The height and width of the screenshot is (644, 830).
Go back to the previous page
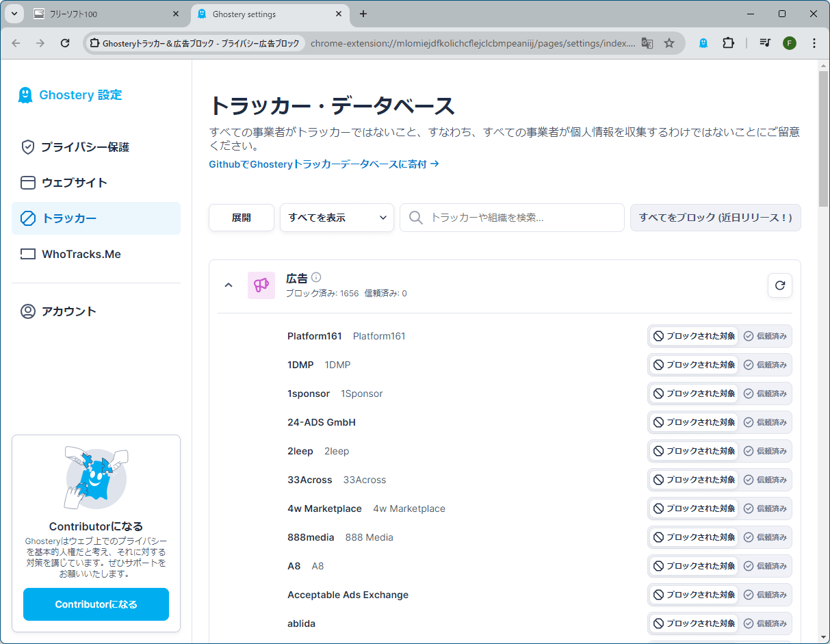coord(16,43)
